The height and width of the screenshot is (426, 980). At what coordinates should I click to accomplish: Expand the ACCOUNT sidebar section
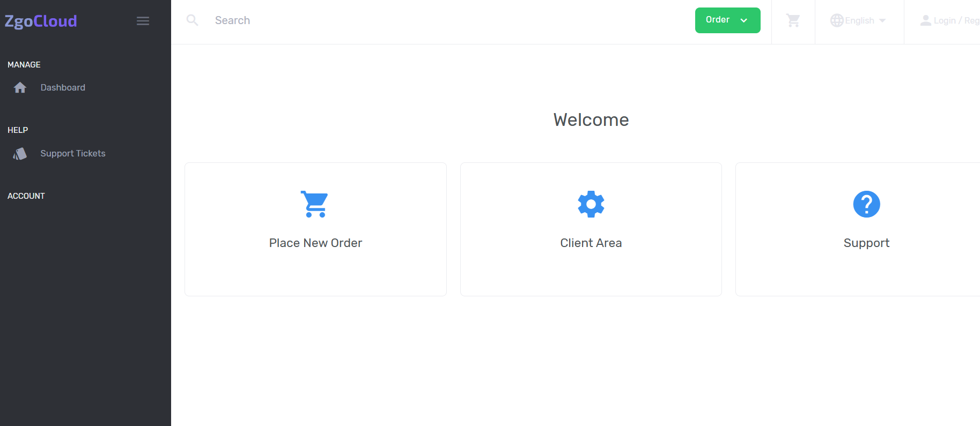click(x=26, y=196)
